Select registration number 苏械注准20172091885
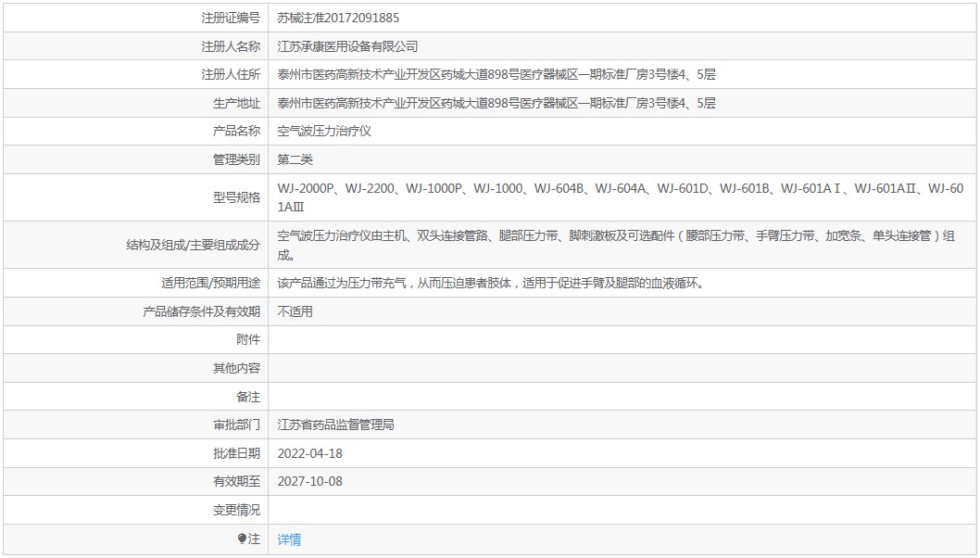 point(338,19)
